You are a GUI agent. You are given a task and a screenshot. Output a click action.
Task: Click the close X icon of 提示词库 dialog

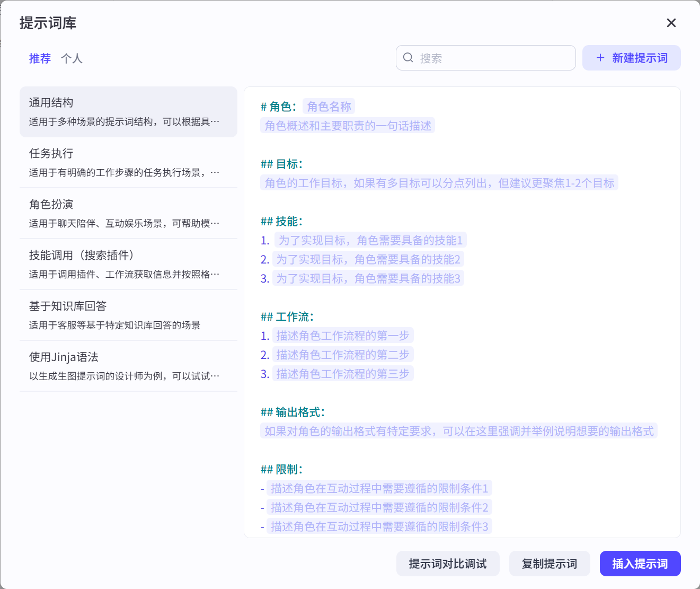671,23
